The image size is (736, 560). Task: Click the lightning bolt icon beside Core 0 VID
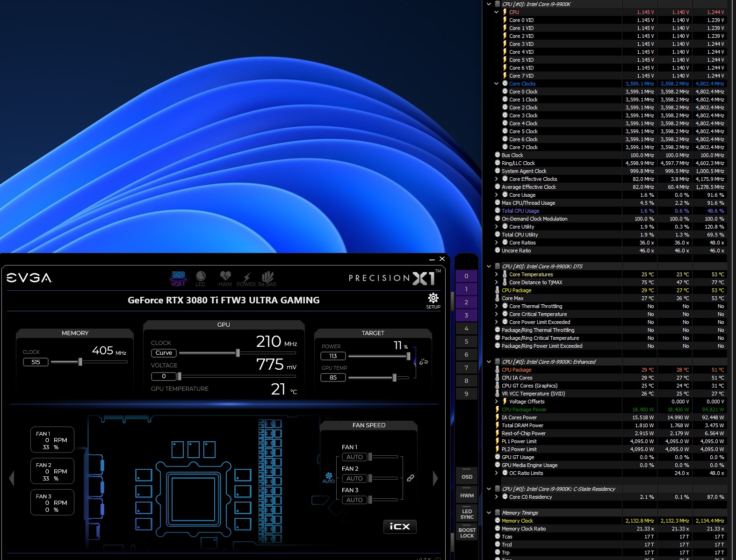point(505,20)
